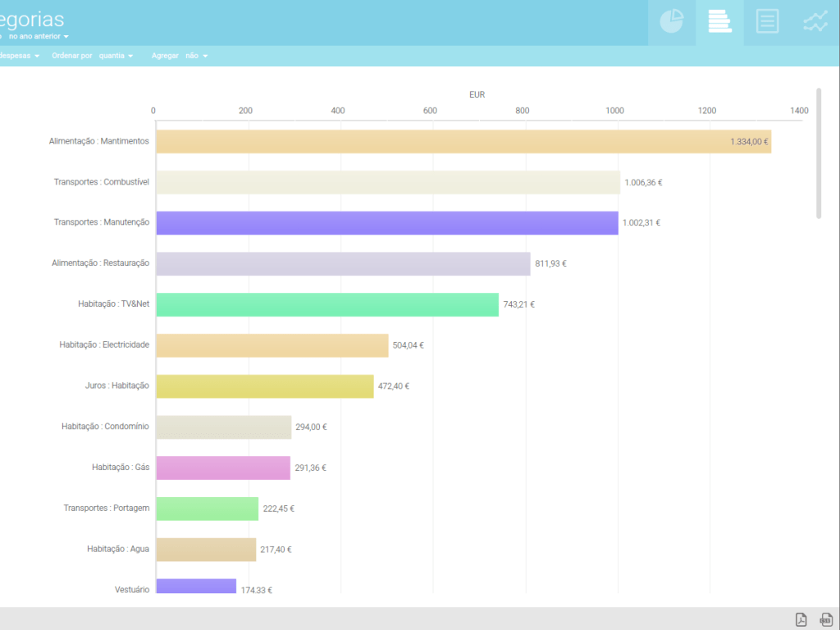This screenshot has height=630, width=840.
Task: Open the 'no ano anterior' period dropdown
Action: [x=39, y=37]
